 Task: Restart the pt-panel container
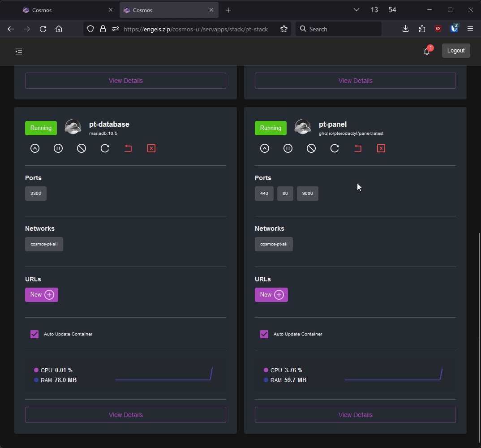click(335, 149)
